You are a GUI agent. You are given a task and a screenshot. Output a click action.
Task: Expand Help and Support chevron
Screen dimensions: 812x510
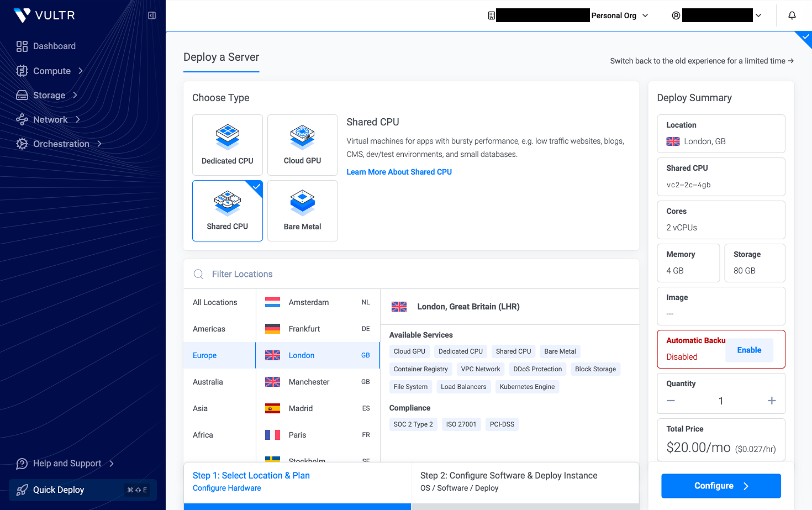pos(112,464)
